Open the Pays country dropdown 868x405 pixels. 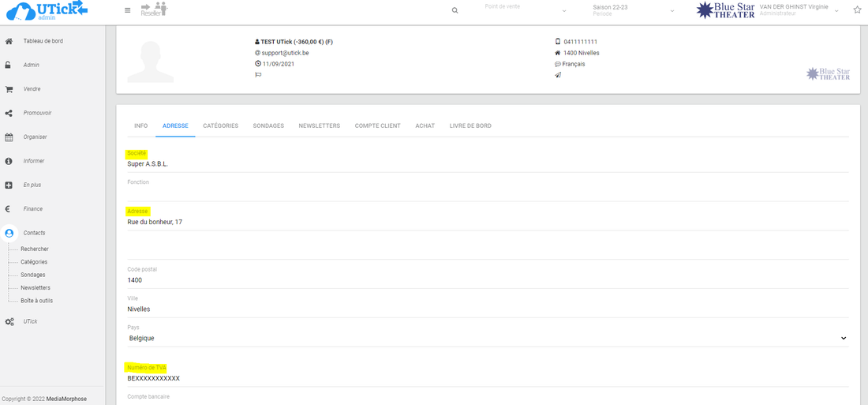[487, 338]
